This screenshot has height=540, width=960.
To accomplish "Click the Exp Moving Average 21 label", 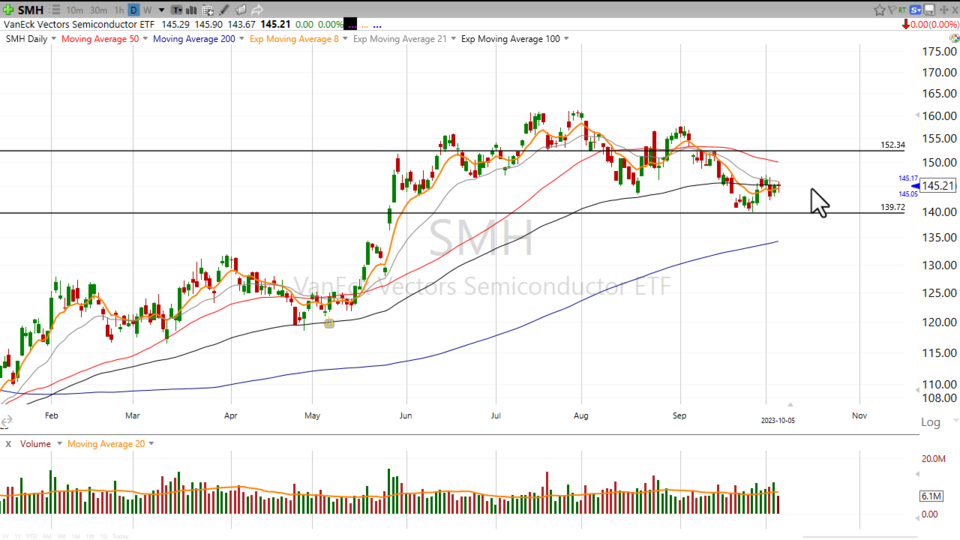I will pos(400,39).
